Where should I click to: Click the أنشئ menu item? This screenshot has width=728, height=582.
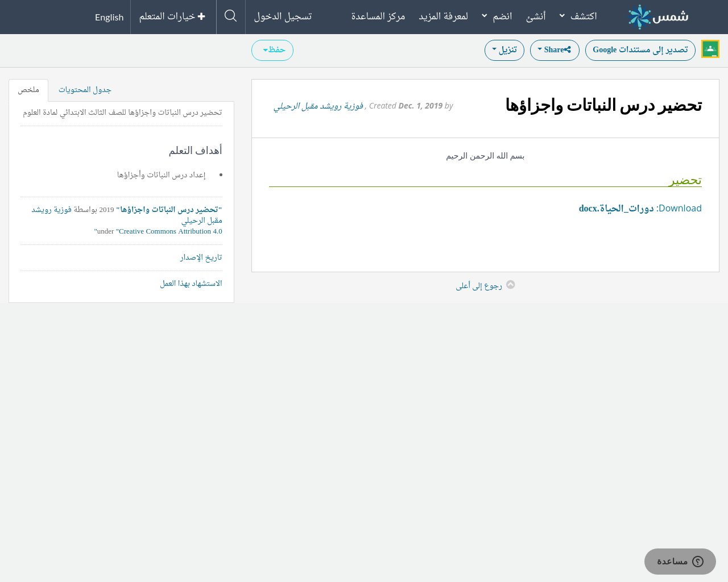pyautogui.click(x=536, y=16)
